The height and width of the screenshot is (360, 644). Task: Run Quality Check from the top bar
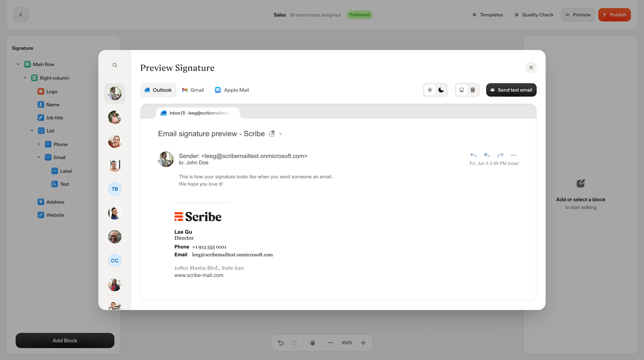(x=534, y=15)
